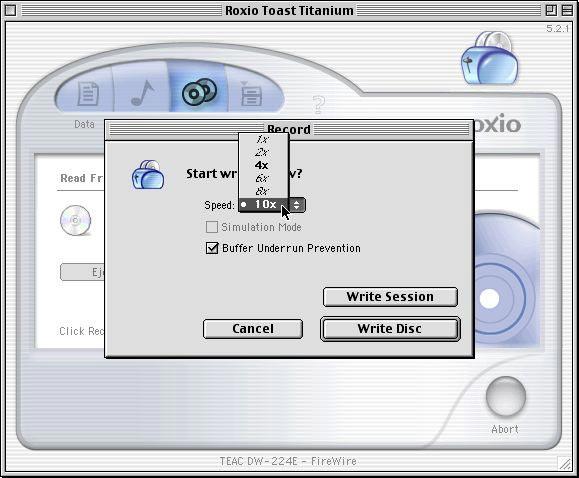The width and height of the screenshot is (579, 478).
Task: Click the Write Session button
Action: pyautogui.click(x=390, y=297)
